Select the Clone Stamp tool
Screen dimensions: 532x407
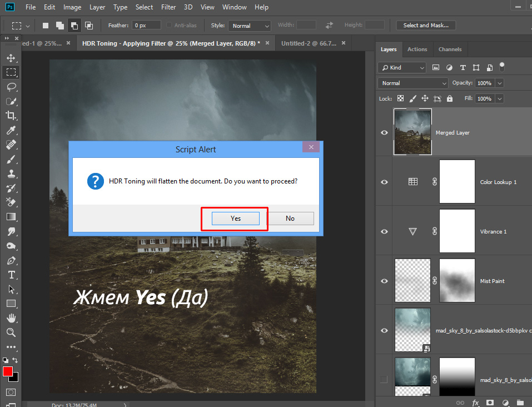11,173
